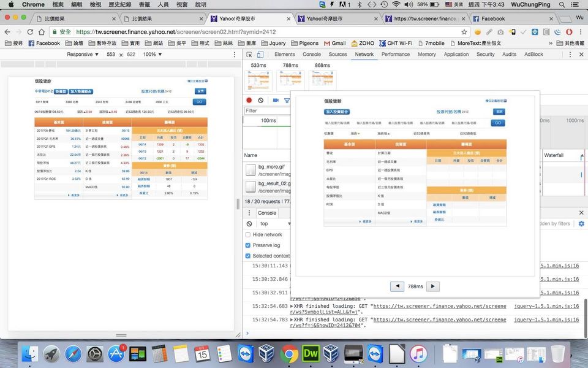
Task: Select the 868ms screenshot thumbnail
Action: tap(322, 79)
